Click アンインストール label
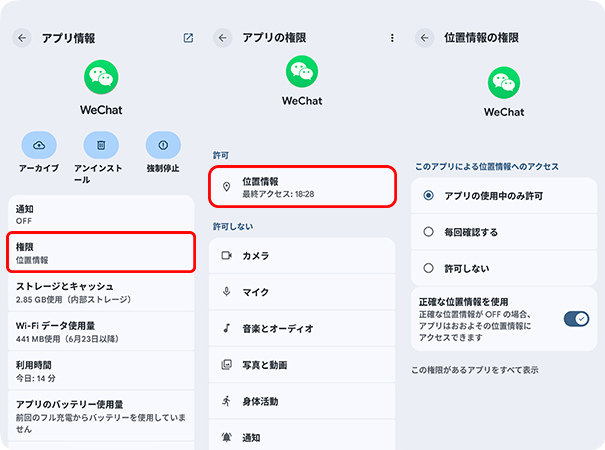 pos(98,174)
